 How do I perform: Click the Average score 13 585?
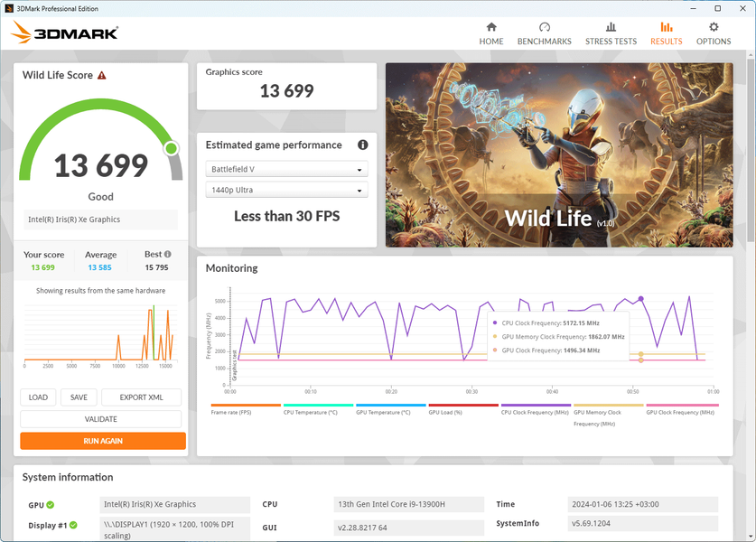[99, 267]
